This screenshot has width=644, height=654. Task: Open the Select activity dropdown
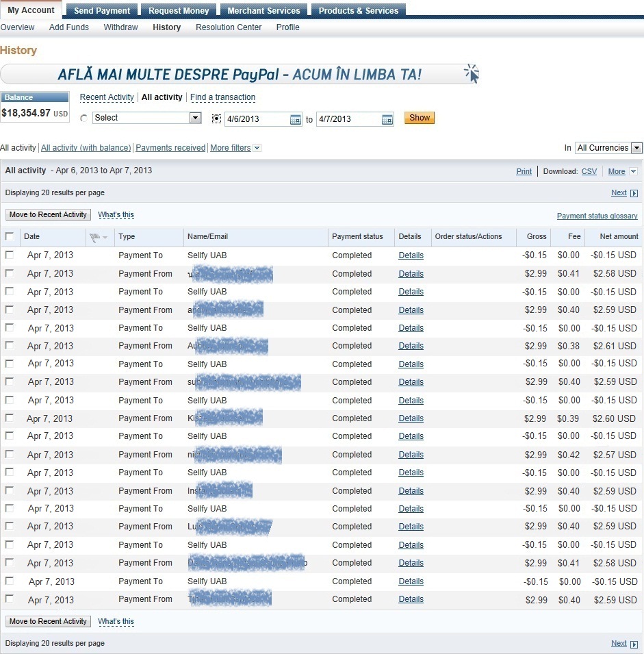(147, 118)
